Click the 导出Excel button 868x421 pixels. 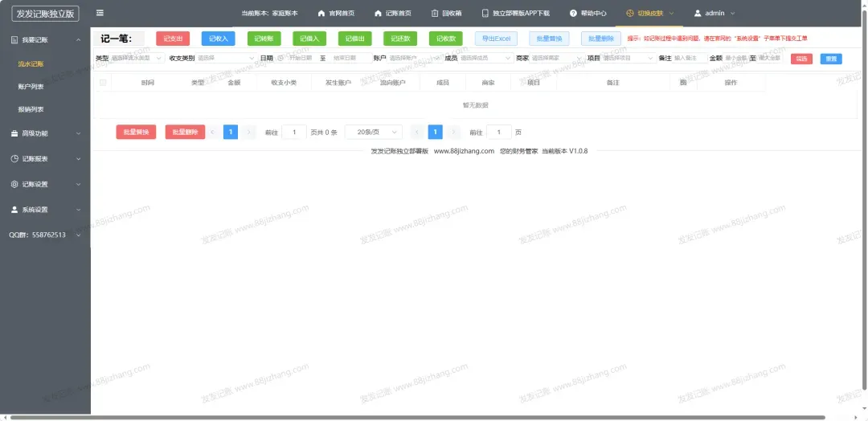pyautogui.click(x=496, y=39)
